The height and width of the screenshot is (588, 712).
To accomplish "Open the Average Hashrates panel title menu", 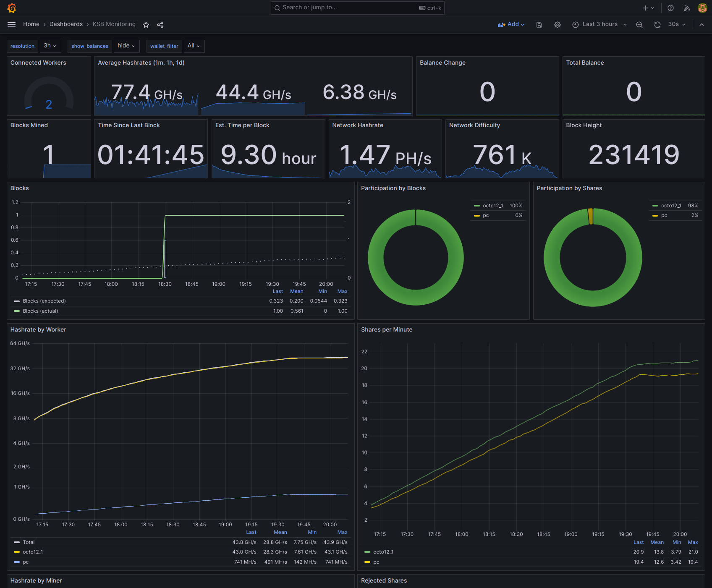I will [x=141, y=63].
